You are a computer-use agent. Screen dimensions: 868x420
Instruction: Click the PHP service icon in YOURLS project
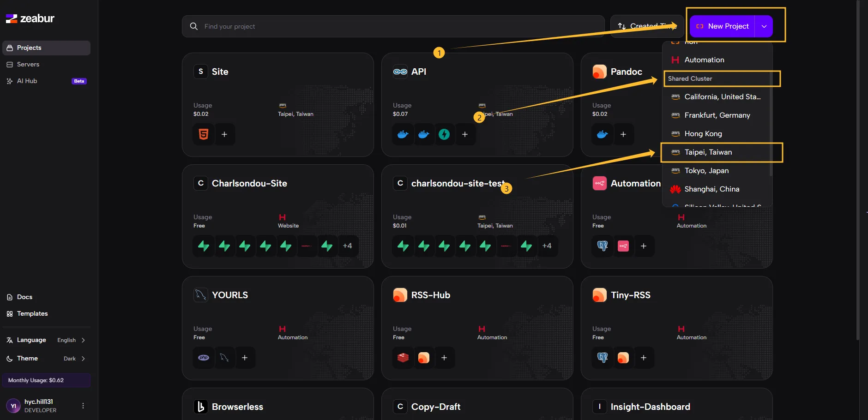204,358
